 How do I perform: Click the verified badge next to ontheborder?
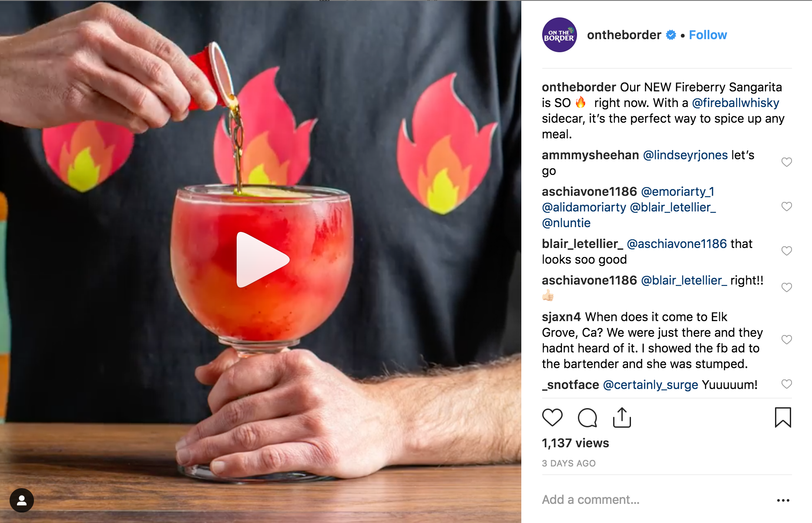click(671, 35)
